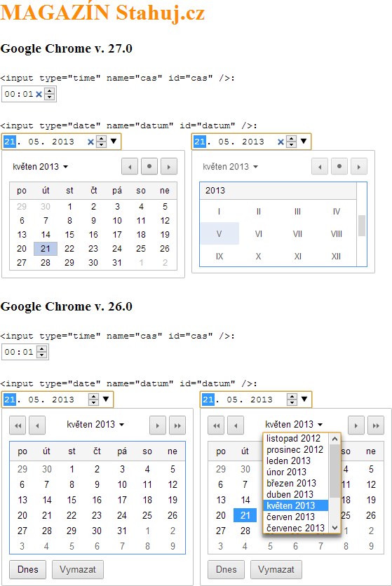This screenshot has height=586, width=392.
Task: Go to next month in Chrome 27 month picker
Action: tap(359, 166)
